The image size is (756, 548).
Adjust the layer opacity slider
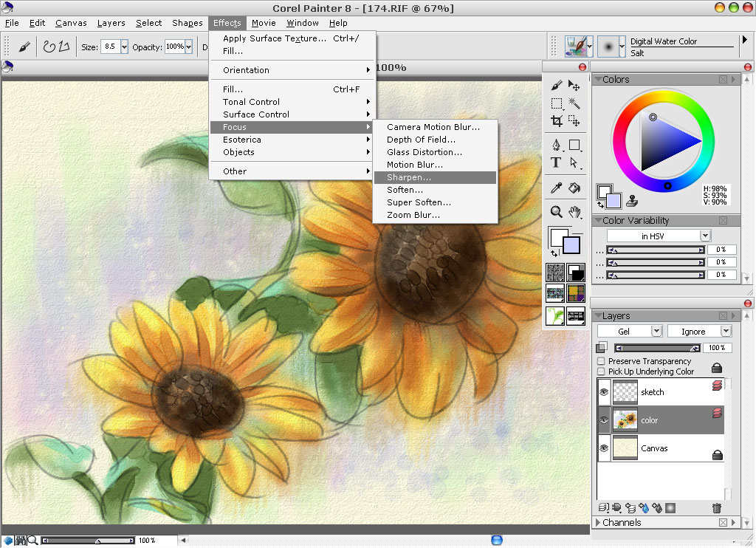click(658, 348)
